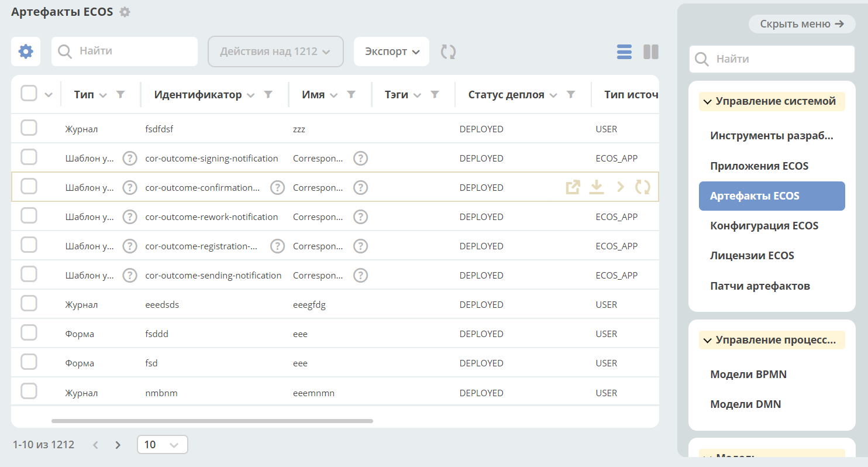Open Патчи артефактов menu item
This screenshot has width=868, height=467.
(772, 286)
